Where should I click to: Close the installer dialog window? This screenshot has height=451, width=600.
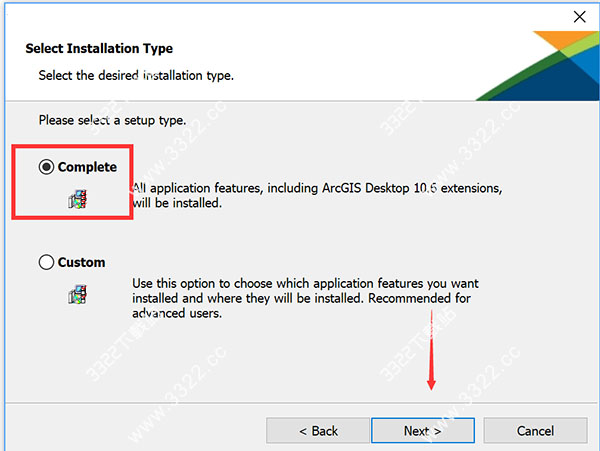coord(579,16)
